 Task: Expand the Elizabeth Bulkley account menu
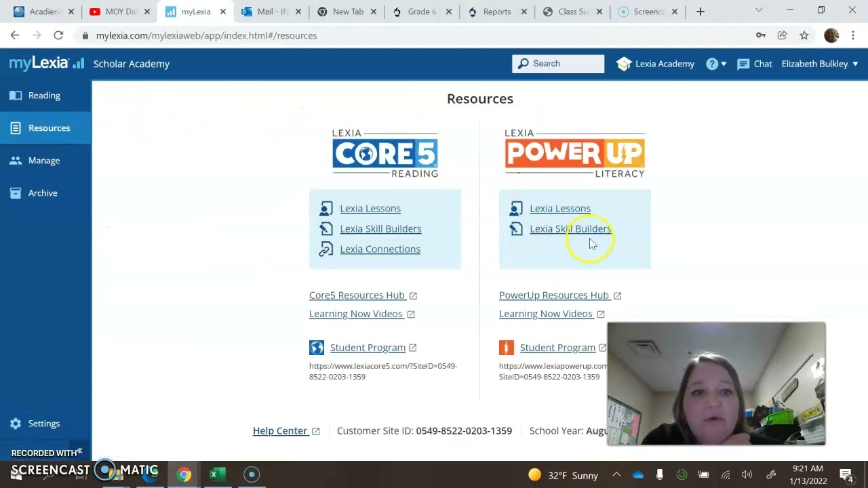point(820,64)
